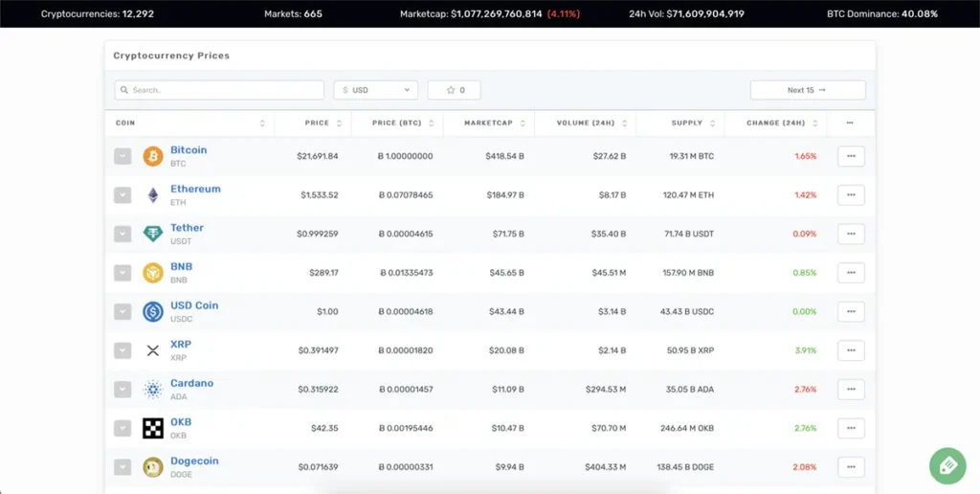Click the USD Coin logo icon
980x494 pixels.
coord(153,311)
